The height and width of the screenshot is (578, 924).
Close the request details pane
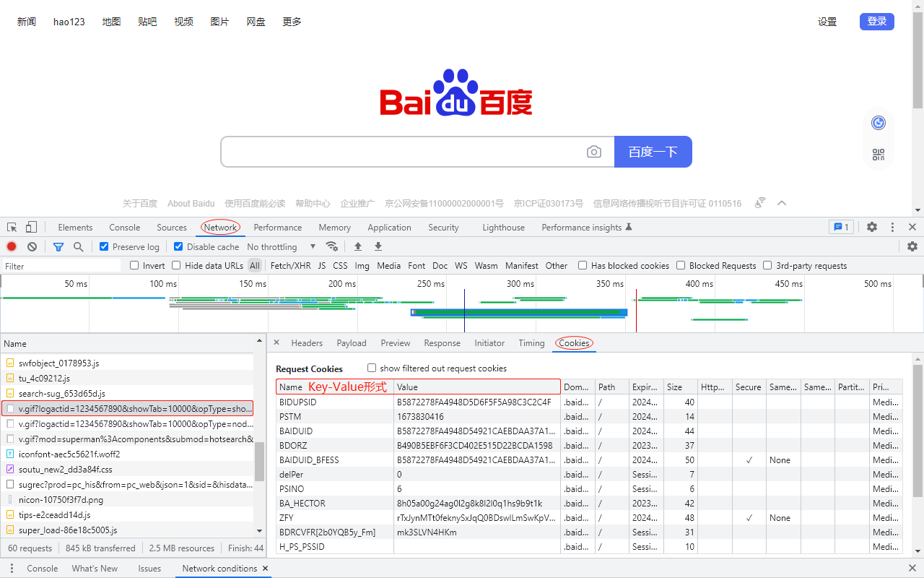278,343
